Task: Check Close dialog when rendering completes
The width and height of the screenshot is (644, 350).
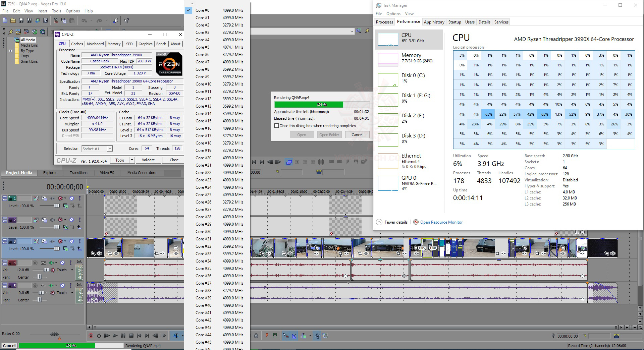Action: [276, 126]
